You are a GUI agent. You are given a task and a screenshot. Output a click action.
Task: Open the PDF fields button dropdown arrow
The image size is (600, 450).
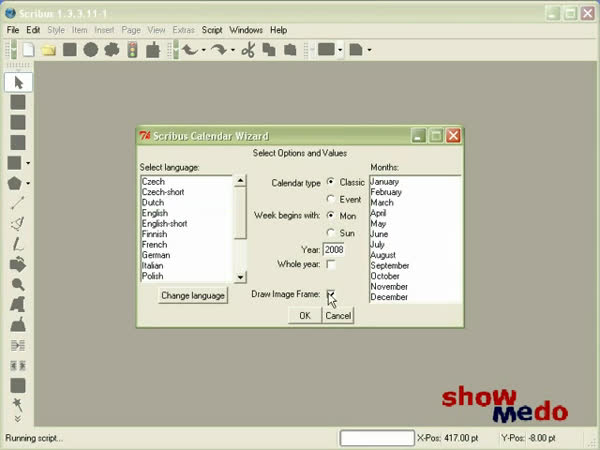click(x=340, y=50)
